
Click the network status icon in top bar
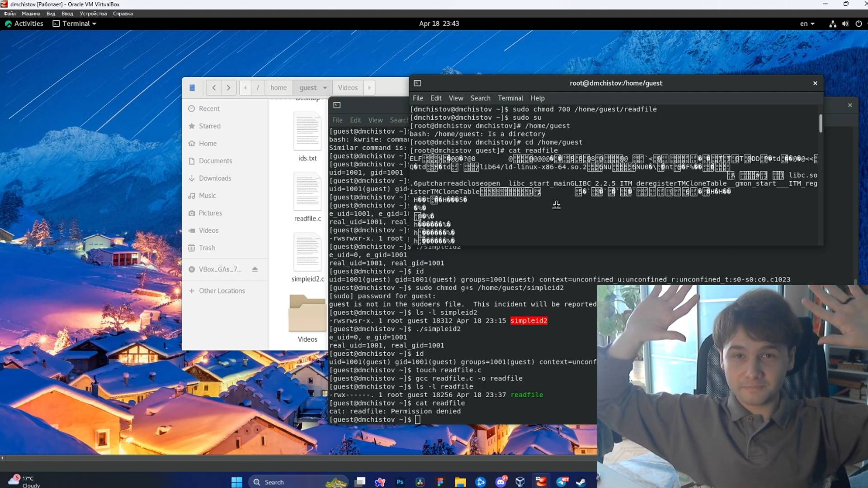pyautogui.click(x=832, y=23)
